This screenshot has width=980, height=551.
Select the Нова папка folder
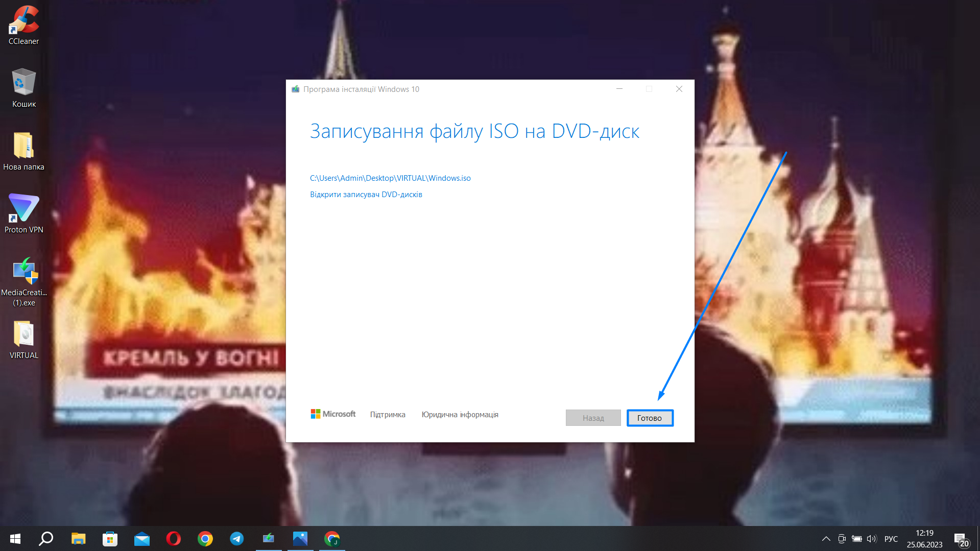click(23, 151)
